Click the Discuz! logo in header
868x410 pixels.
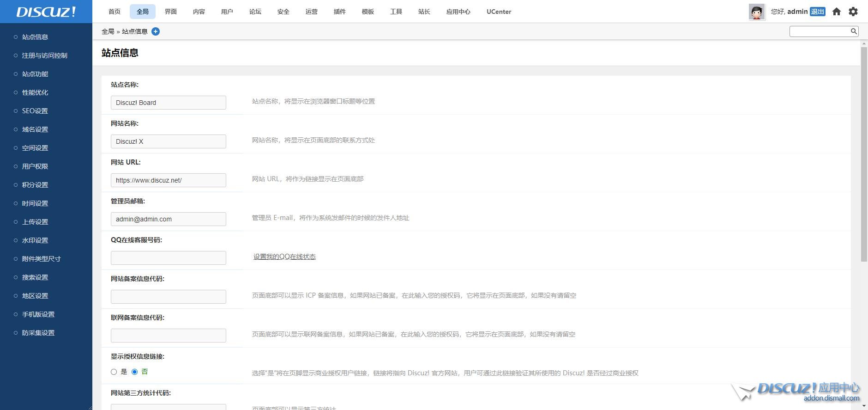coord(46,12)
